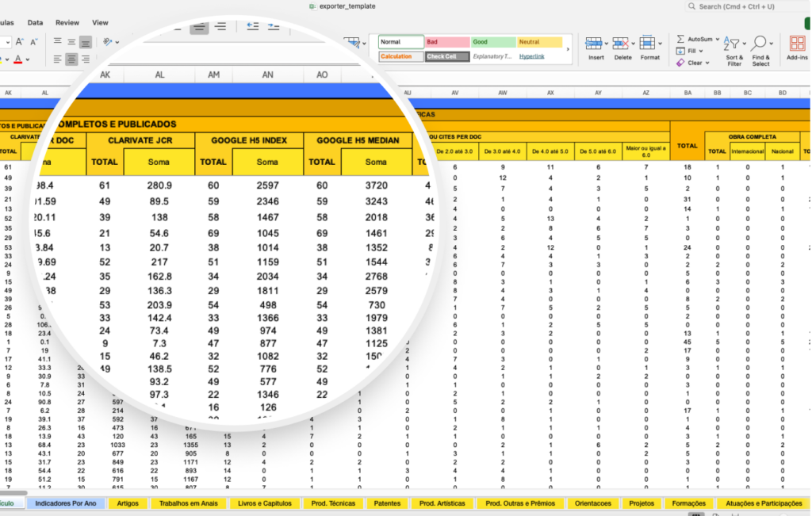Screen dimensions: 812x516
Task: Apply Middle Align to cells
Action: click(71, 41)
